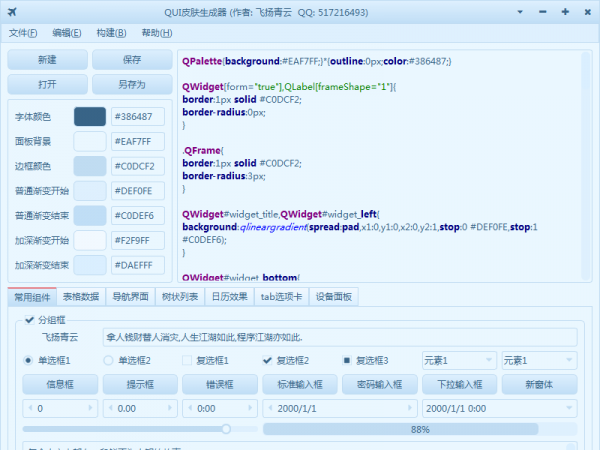The image size is (600, 450).
Task: Switch to the 日历效果 tab
Action: (x=229, y=296)
